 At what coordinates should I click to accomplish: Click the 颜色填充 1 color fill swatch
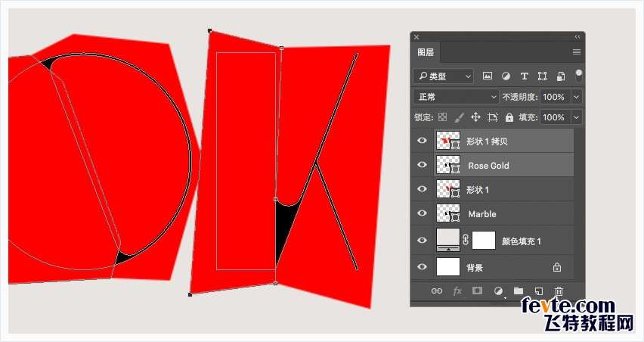tap(448, 241)
